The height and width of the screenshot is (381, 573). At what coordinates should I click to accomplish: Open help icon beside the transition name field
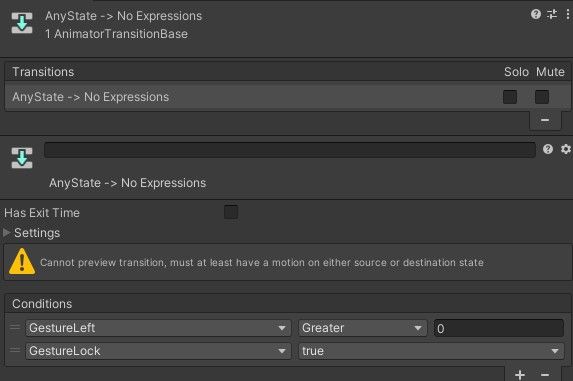pos(548,149)
